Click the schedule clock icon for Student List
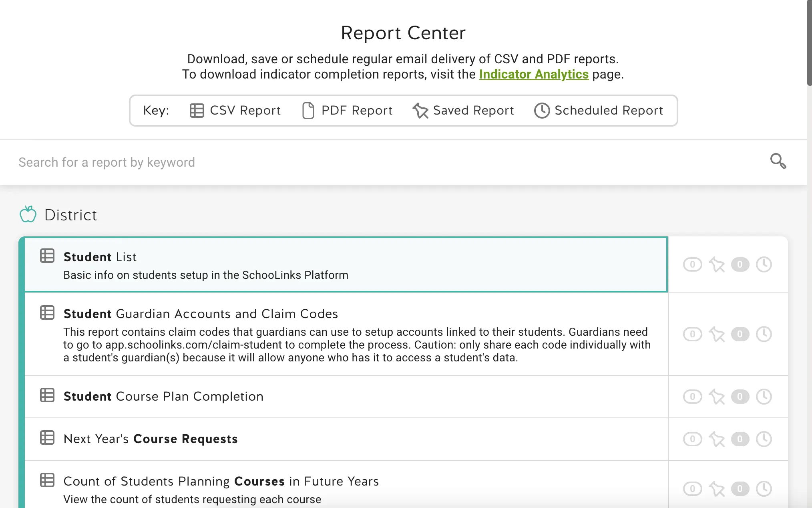This screenshot has height=508, width=812. (764, 264)
